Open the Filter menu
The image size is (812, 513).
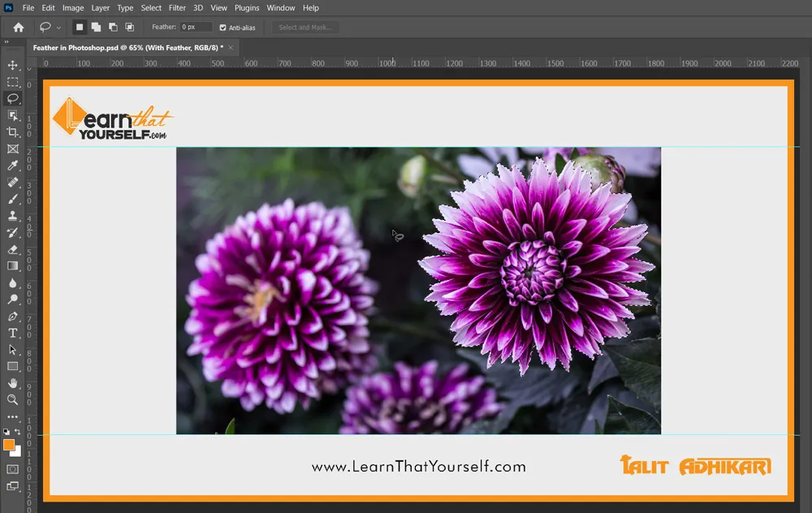click(177, 8)
